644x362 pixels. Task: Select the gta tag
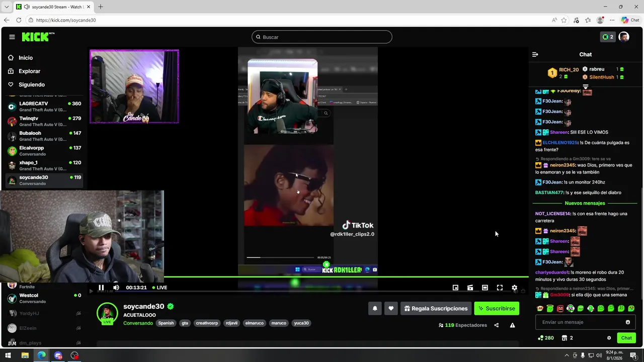click(185, 323)
